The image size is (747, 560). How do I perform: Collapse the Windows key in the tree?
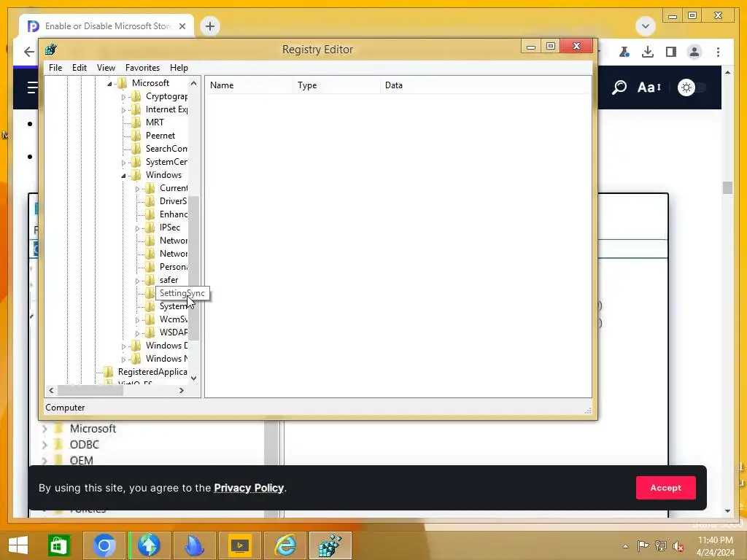click(x=123, y=176)
